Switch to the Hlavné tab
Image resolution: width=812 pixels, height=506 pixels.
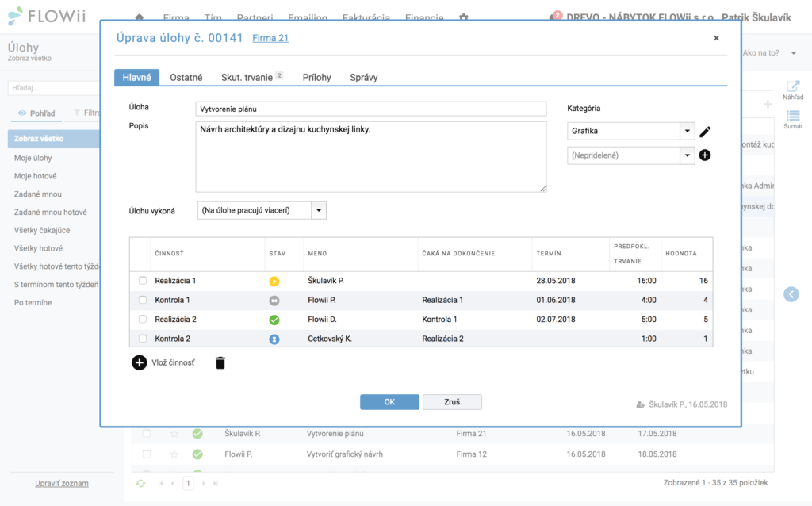click(x=136, y=77)
